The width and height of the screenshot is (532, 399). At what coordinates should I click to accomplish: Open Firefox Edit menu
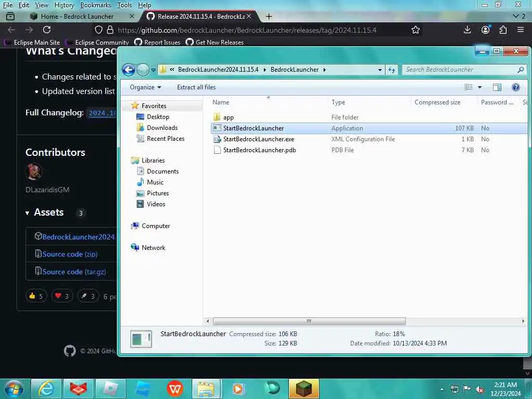23,5
